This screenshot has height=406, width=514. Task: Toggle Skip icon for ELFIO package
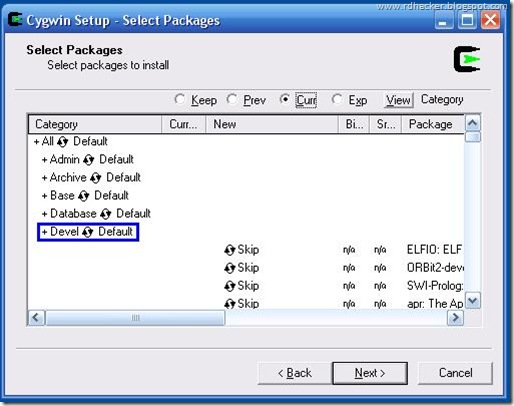pyautogui.click(x=230, y=250)
